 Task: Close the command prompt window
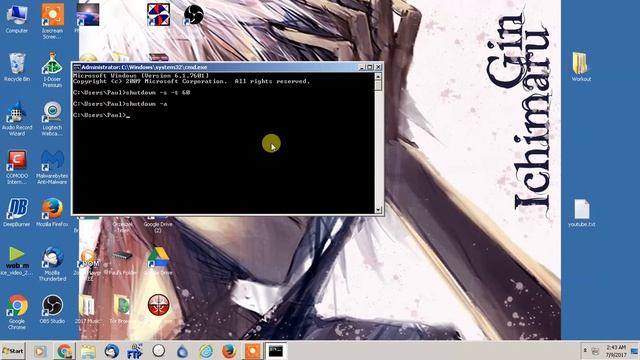tap(378, 67)
